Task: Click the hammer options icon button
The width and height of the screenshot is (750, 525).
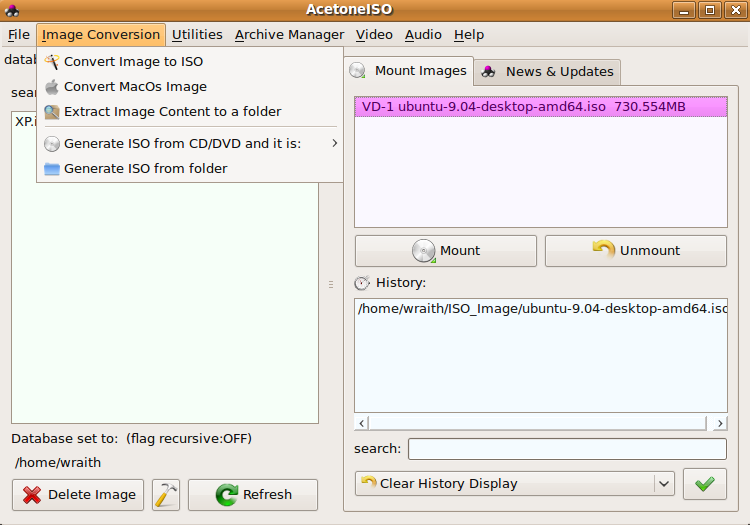Action: 166,495
